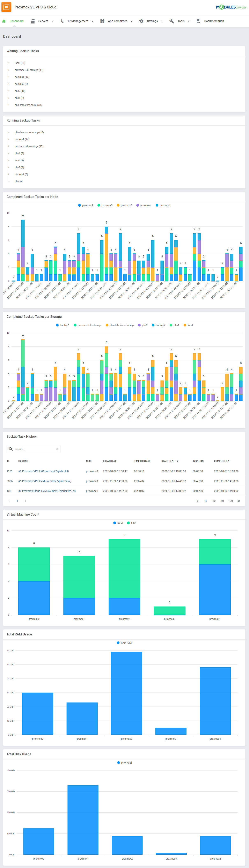Click the RAM [GiB] legend swatch
The width and height of the screenshot is (249, 868).
pyautogui.click(x=118, y=643)
